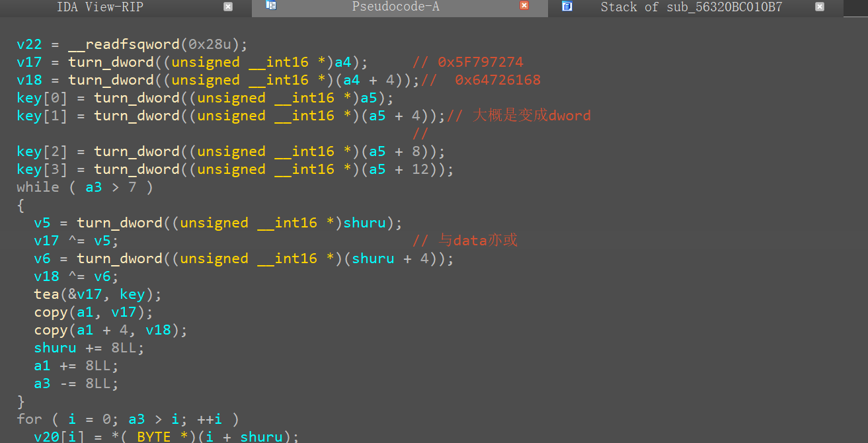Close the IDA View-RIP tab

point(228,7)
